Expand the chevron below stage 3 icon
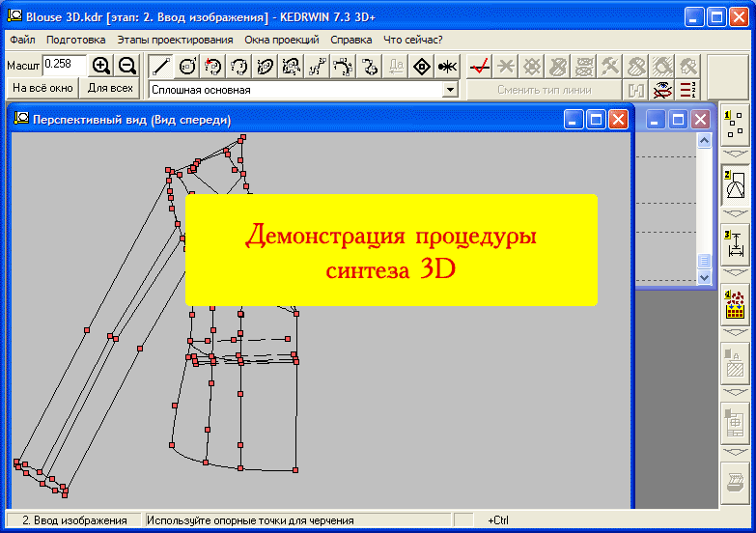Screen dimensions: 756x533 (735, 272)
